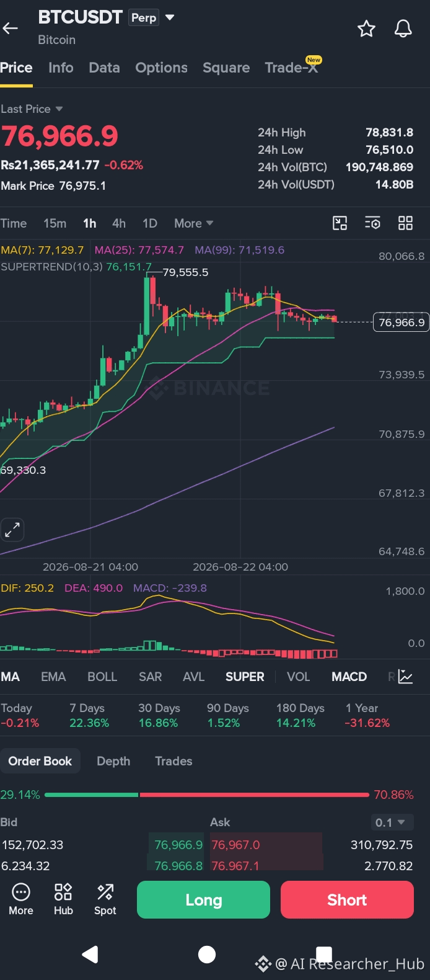Open chart drawing tools icon
This screenshot has height=980, width=430.
[x=340, y=223]
